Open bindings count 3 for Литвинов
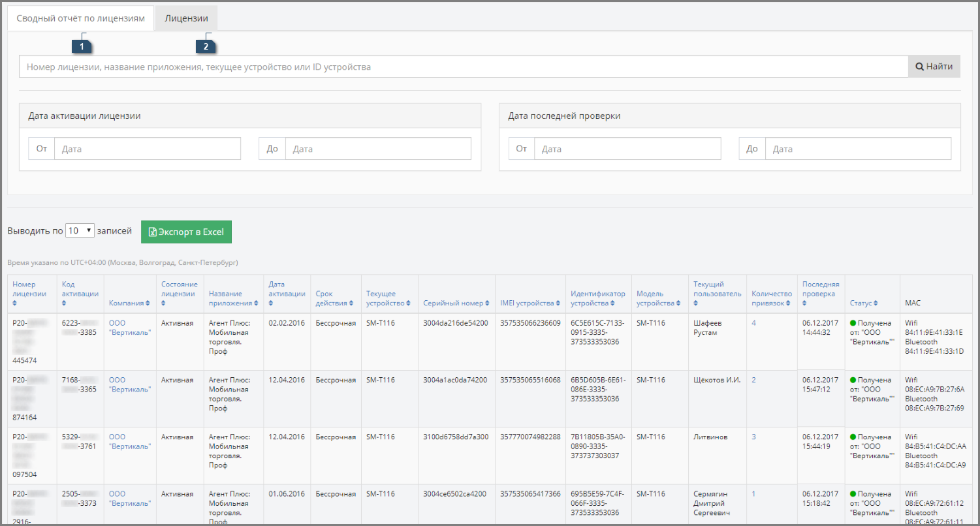980x526 pixels. click(753, 437)
